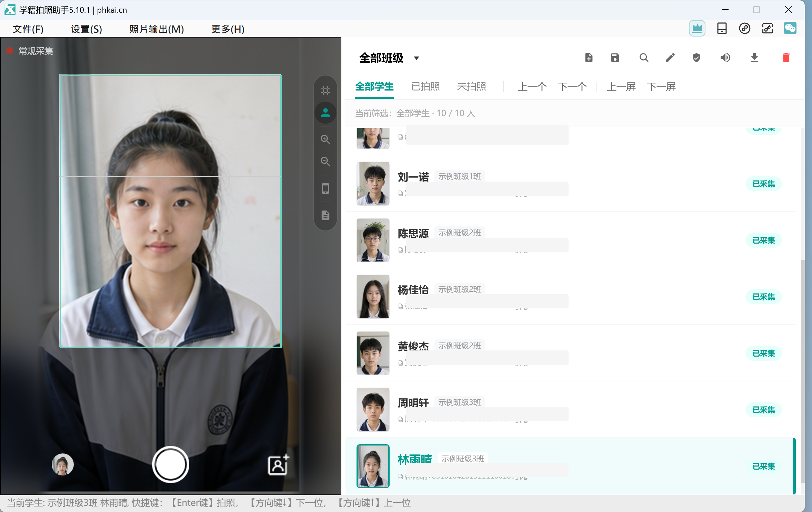Viewport: 812px width, 512px height.
Task: Click the circular link icon in the top bar
Action: point(744,28)
